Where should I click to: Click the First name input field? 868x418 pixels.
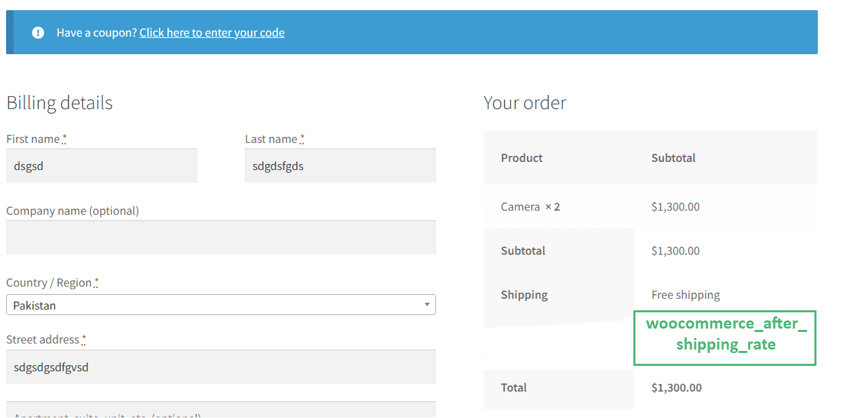102,166
